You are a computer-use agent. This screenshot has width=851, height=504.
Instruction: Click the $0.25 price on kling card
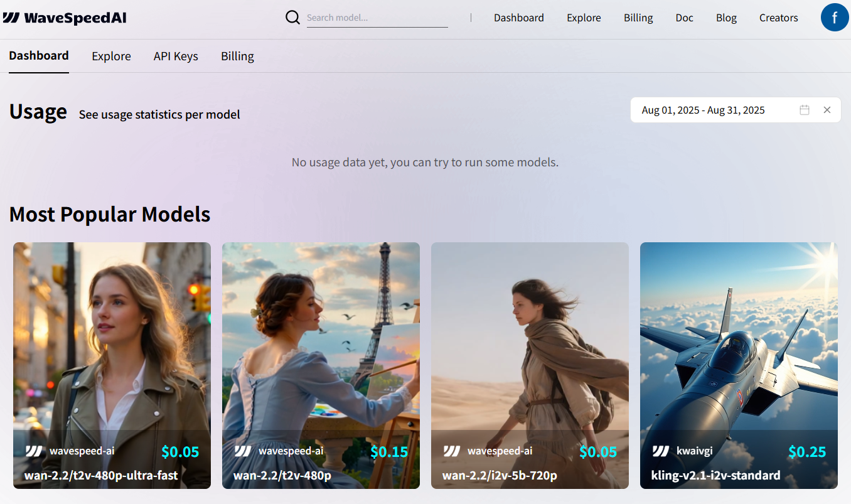coord(807,451)
